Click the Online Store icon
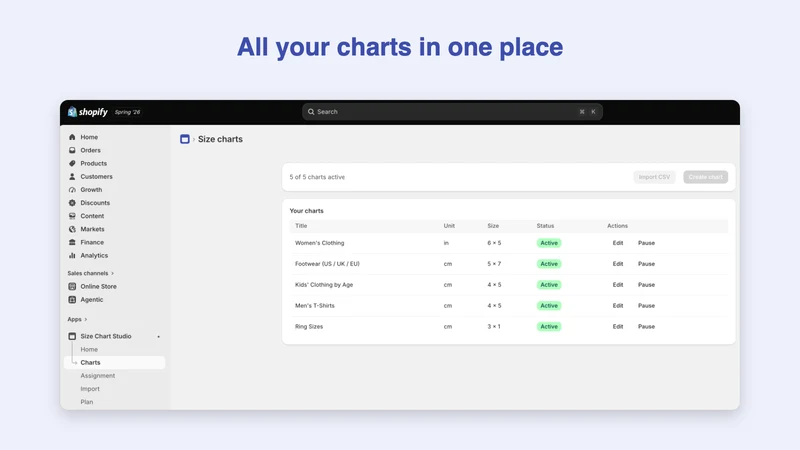This screenshot has width=800, height=450. point(72,286)
